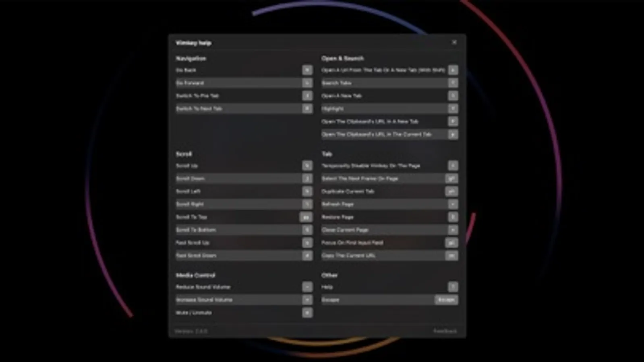Click the key badge for Fast Scroll Down
The height and width of the screenshot is (362, 644).
point(307,256)
